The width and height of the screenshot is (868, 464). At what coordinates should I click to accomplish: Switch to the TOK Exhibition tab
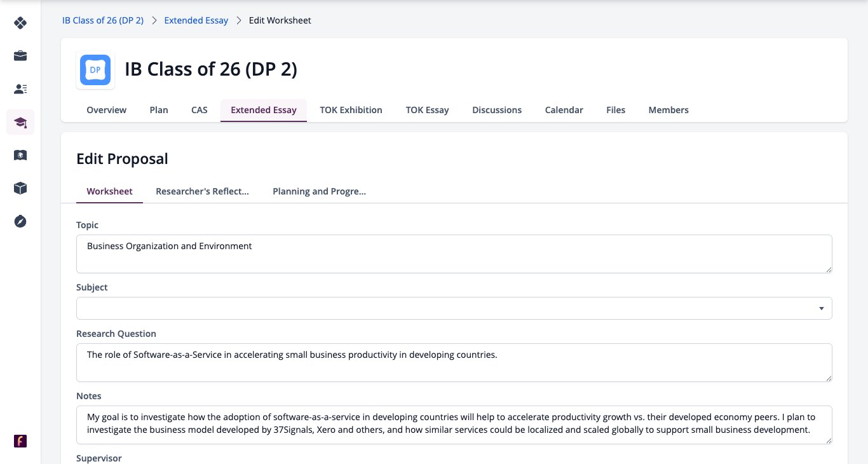click(x=351, y=110)
